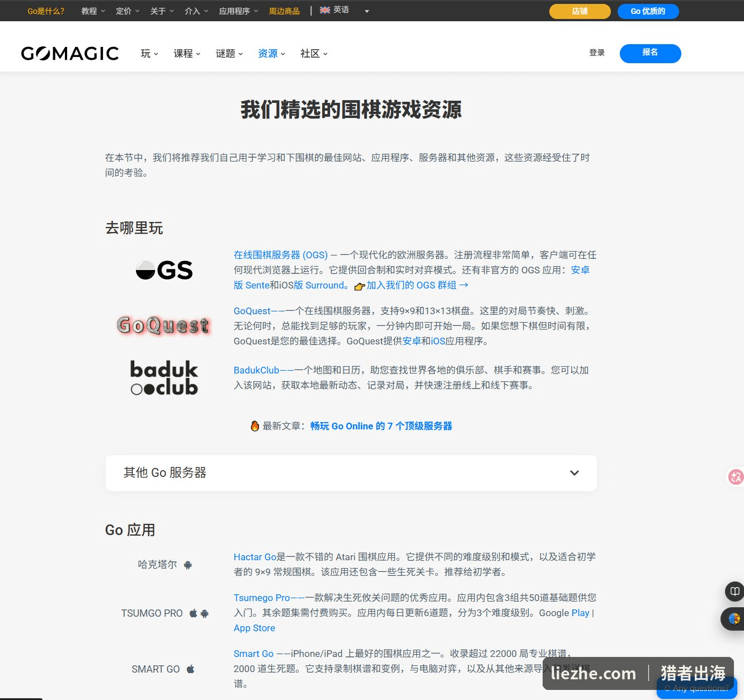
Task: Click the Go是什么? top link
Action: (x=46, y=11)
